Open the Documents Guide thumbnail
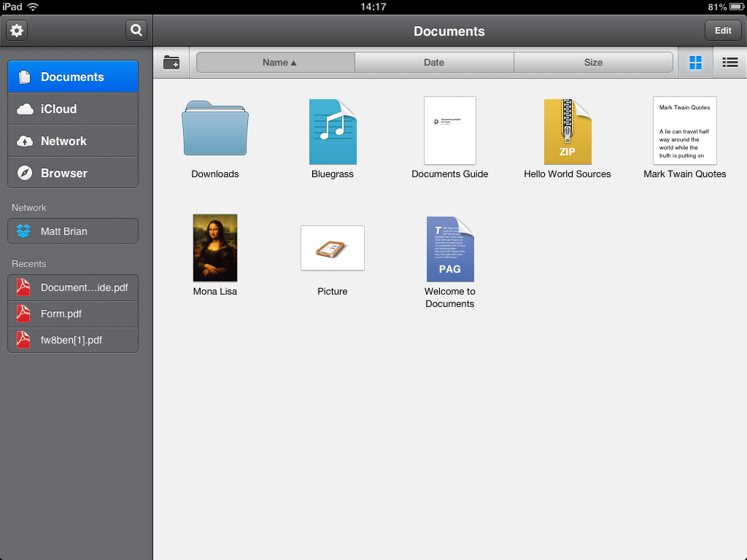The image size is (747, 560). tap(449, 131)
